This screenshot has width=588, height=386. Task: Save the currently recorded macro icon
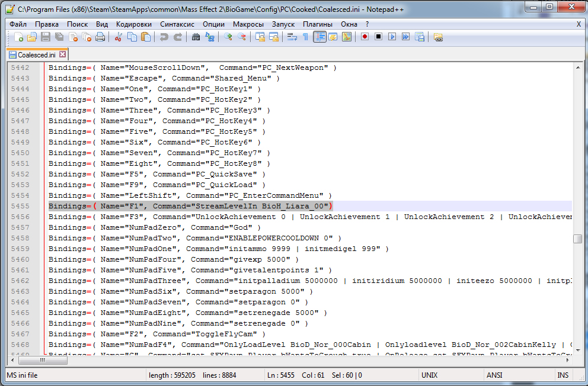coord(420,37)
